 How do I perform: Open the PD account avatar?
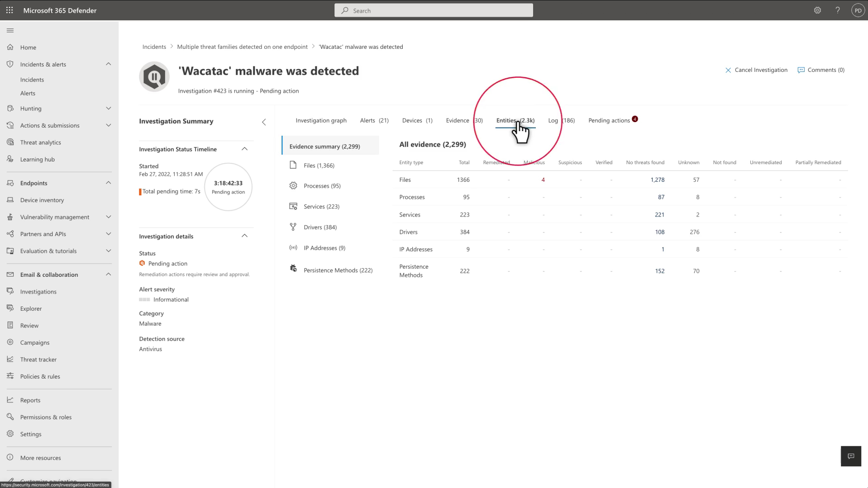858,10
